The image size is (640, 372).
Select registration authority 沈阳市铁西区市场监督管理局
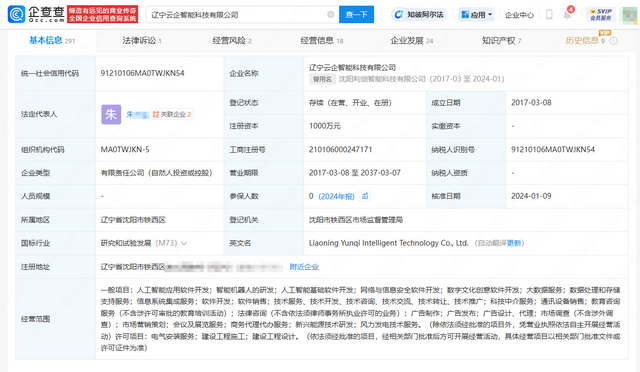click(x=356, y=220)
